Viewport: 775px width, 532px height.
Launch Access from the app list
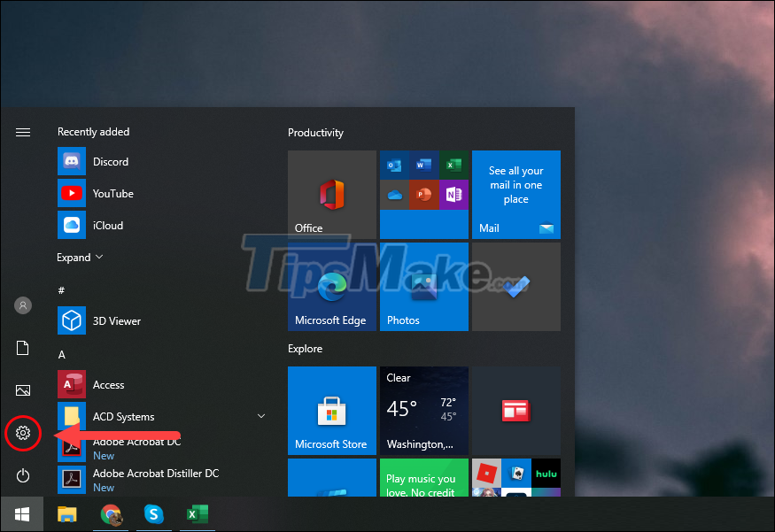click(91, 384)
